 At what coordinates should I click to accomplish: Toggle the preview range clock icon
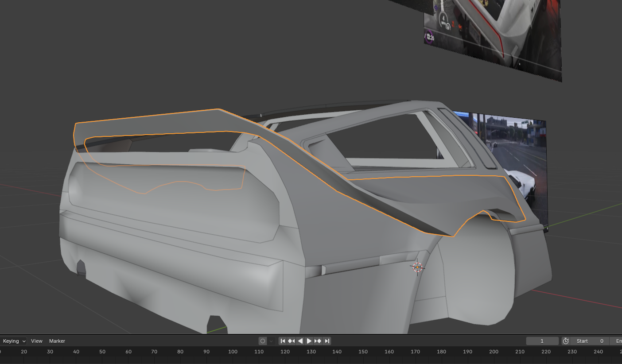566,341
